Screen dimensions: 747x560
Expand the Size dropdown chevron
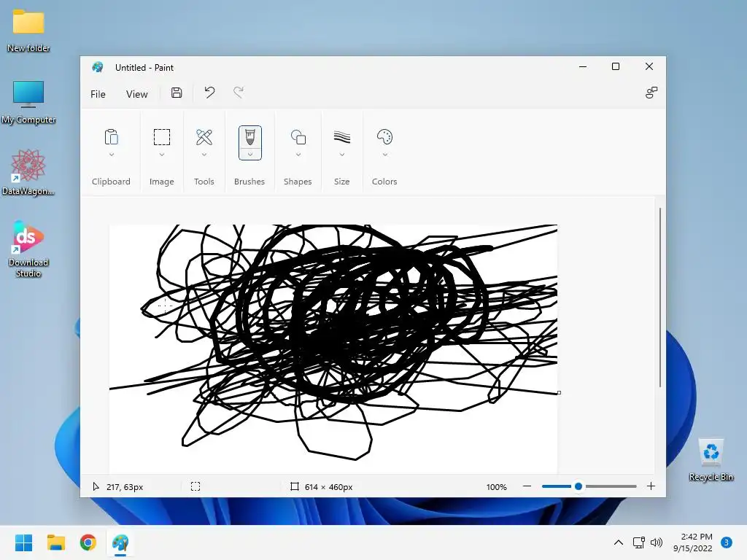(342, 155)
